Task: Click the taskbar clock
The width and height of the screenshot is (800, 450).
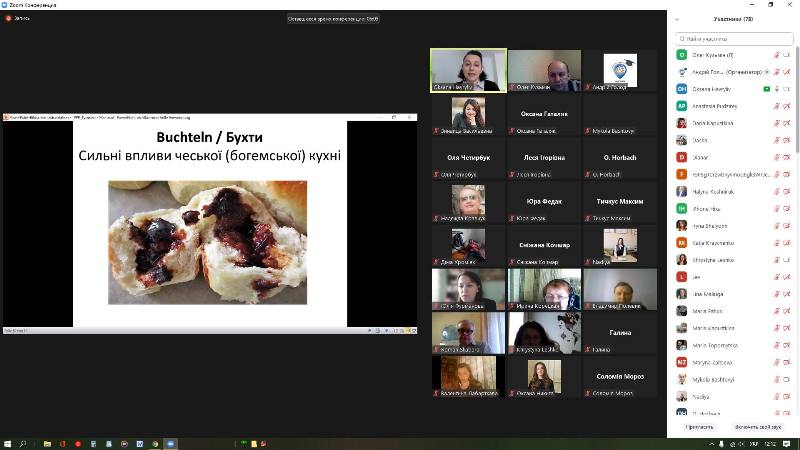Action: (x=770, y=444)
